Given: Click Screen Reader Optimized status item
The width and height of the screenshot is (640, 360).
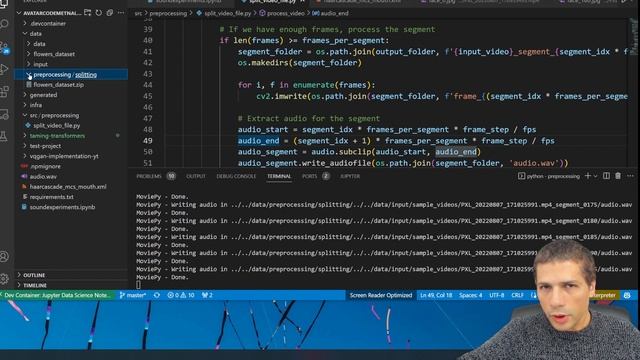Looking at the screenshot, I should (x=381, y=295).
